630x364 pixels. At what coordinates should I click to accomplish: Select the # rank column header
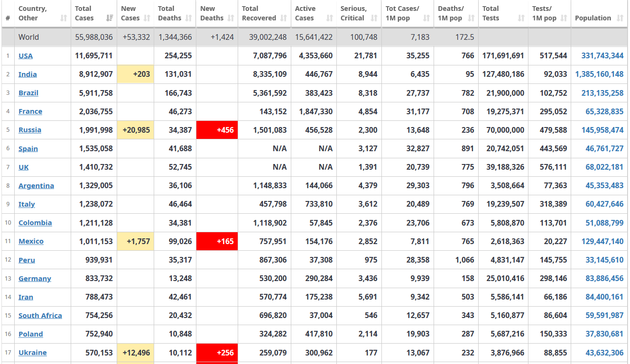(x=8, y=18)
